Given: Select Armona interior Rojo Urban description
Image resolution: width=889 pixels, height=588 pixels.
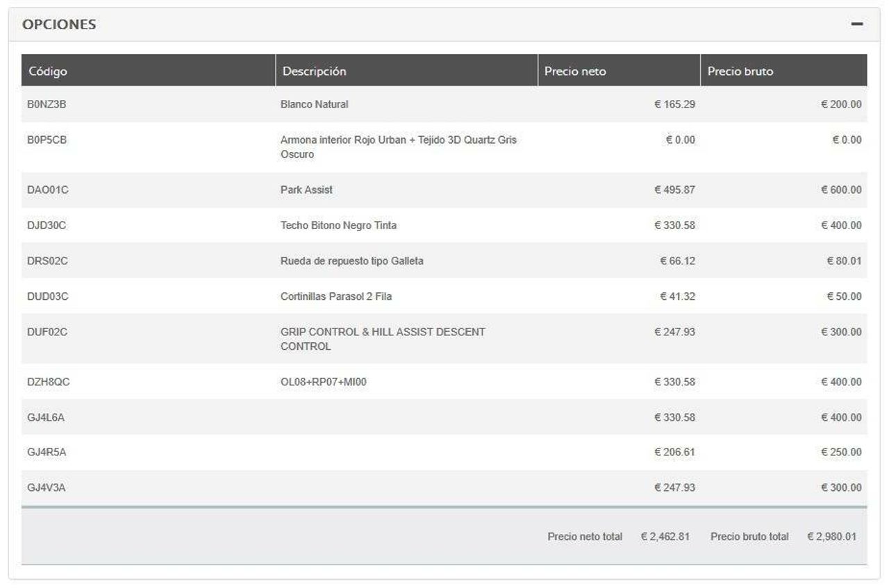Looking at the screenshot, I should pyautogui.click(x=399, y=147).
